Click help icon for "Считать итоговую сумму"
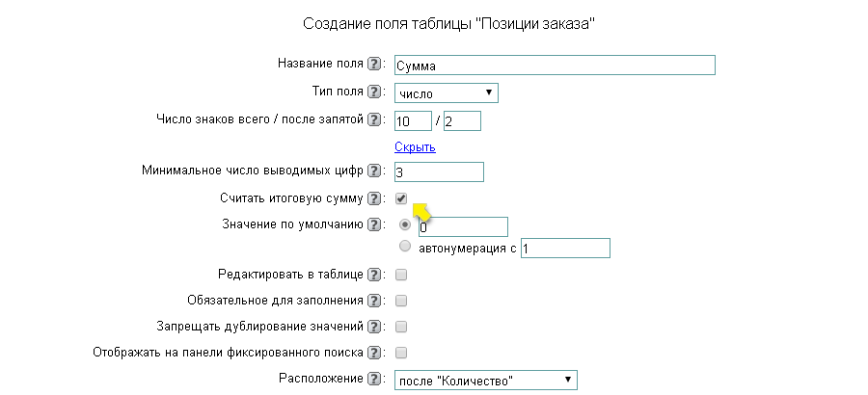This screenshot has height=395, width=868. (x=374, y=199)
